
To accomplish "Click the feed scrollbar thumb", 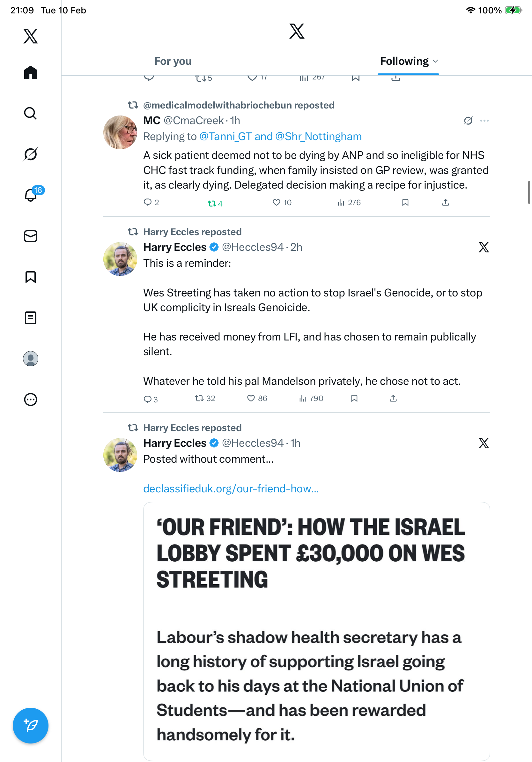I will (529, 192).
